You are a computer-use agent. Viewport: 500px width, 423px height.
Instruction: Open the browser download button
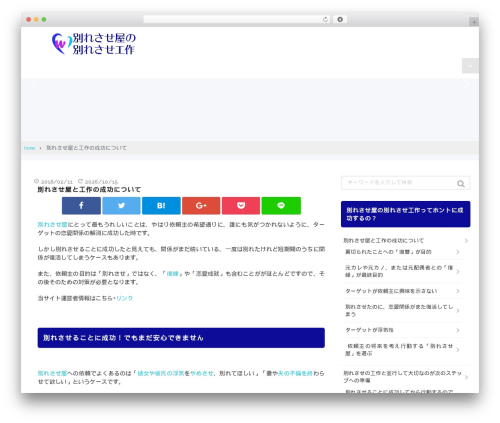click(340, 19)
